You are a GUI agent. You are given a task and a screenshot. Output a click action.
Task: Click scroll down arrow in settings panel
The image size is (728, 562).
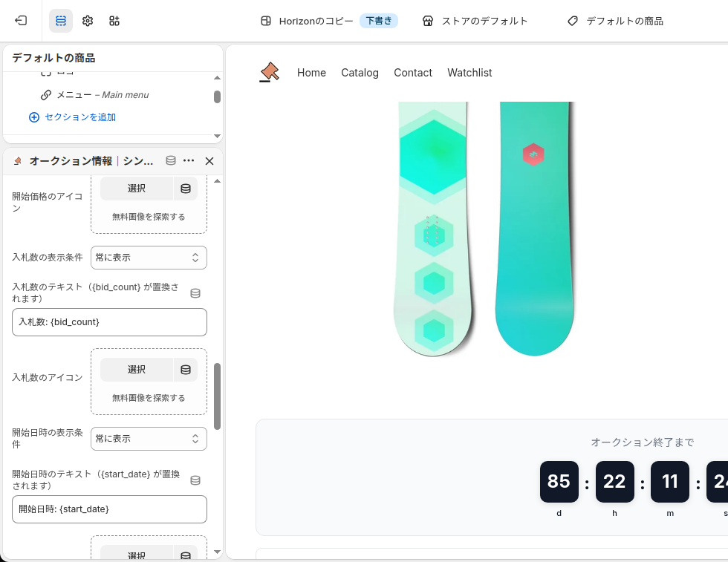[x=217, y=552]
